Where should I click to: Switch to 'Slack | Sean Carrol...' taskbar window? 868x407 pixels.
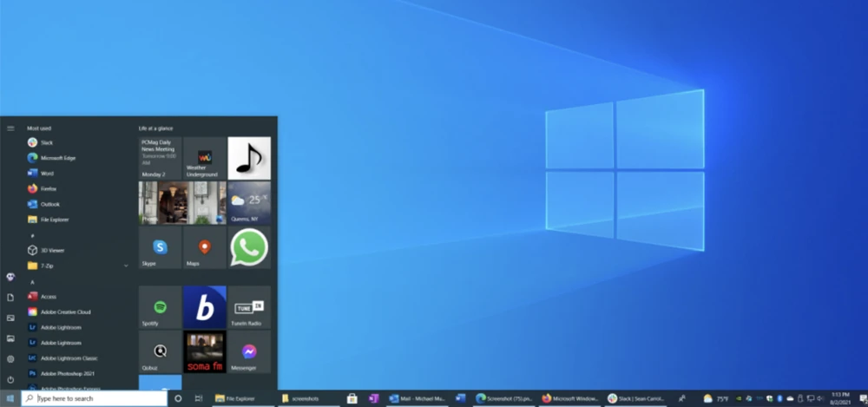(635, 398)
